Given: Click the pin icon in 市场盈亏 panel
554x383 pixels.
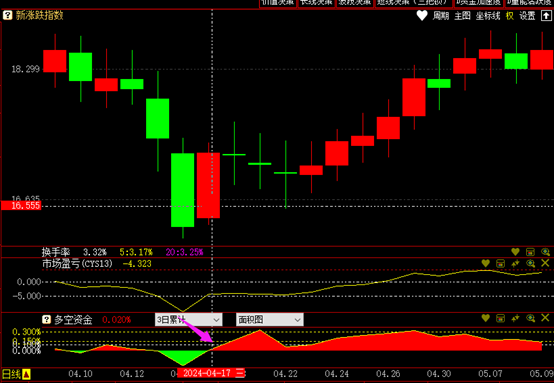Looking at the screenshot, I should click(x=515, y=263).
